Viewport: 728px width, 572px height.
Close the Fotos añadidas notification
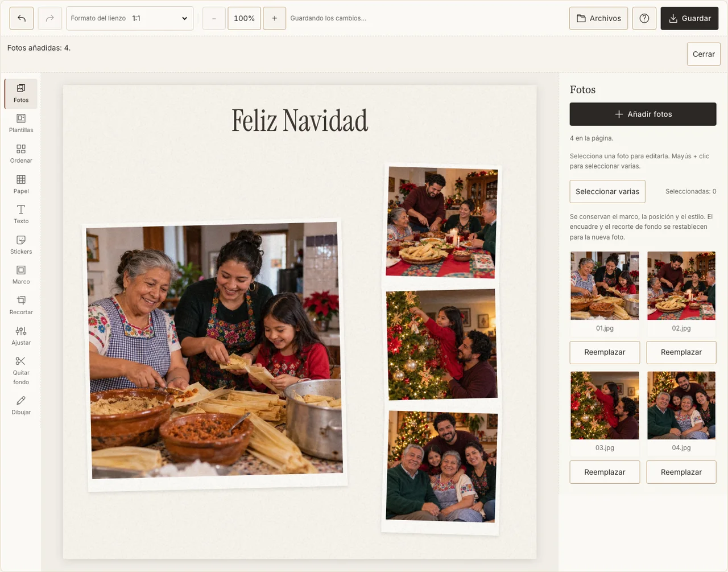tap(704, 54)
